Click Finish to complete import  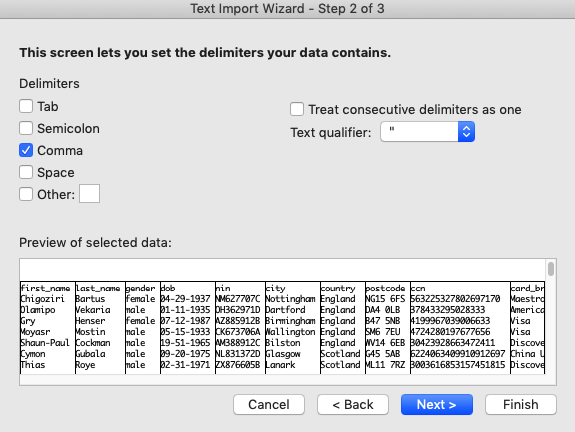[521, 404]
